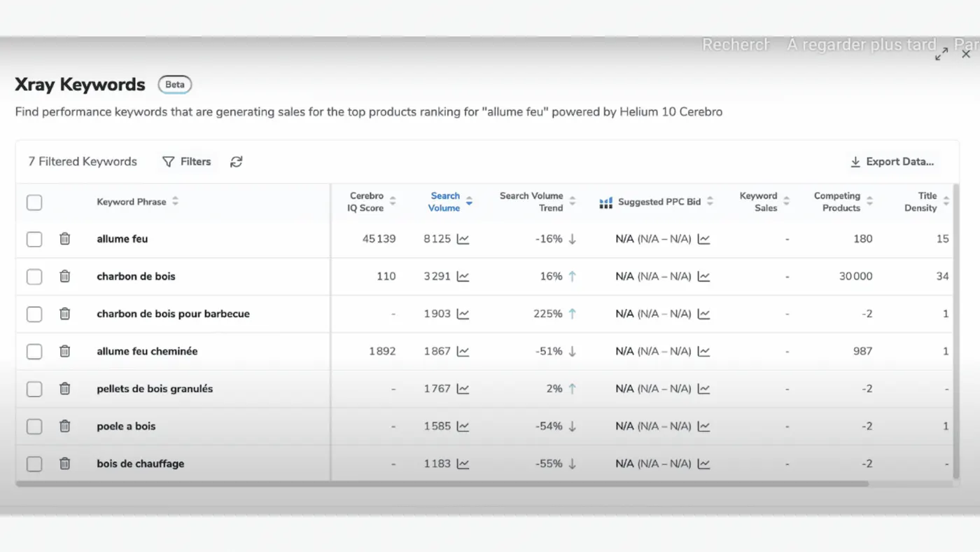The height and width of the screenshot is (552, 980).
Task: Open search volume chart for 3 291
Action: [463, 276]
